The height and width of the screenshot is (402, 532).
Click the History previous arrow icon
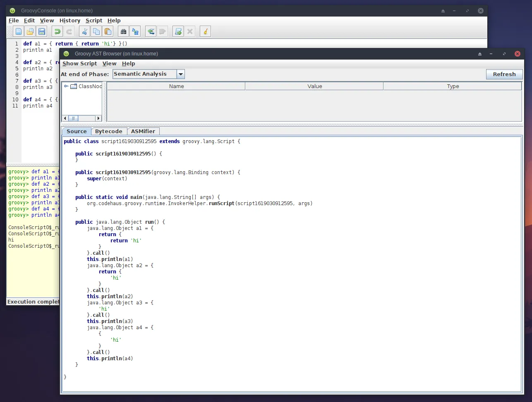click(151, 31)
